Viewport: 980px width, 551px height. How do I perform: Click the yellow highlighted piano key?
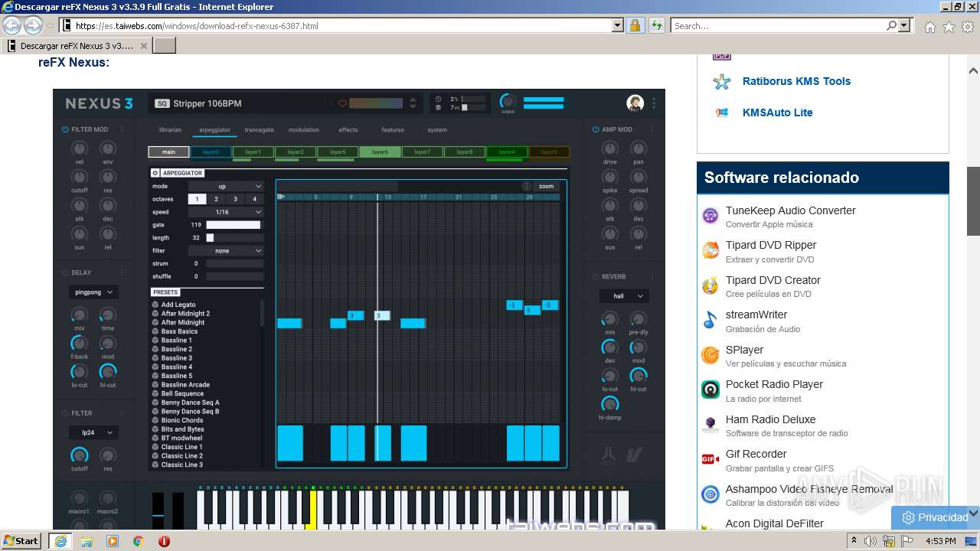[311, 509]
